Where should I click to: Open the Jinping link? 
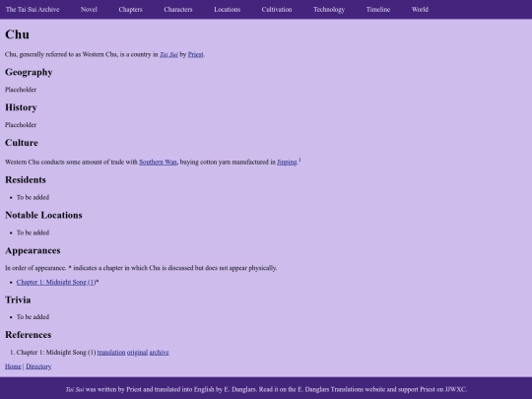click(x=287, y=163)
